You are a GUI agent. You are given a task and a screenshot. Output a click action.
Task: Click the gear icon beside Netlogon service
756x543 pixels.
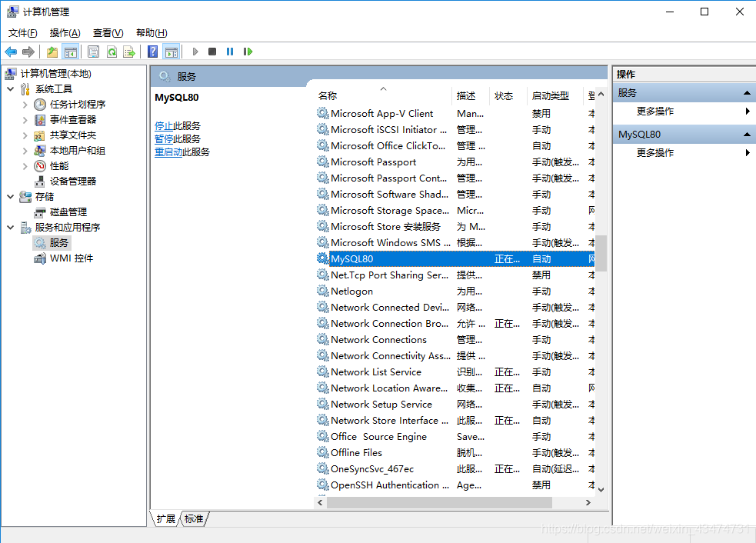pyautogui.click(x=322, y=291)
